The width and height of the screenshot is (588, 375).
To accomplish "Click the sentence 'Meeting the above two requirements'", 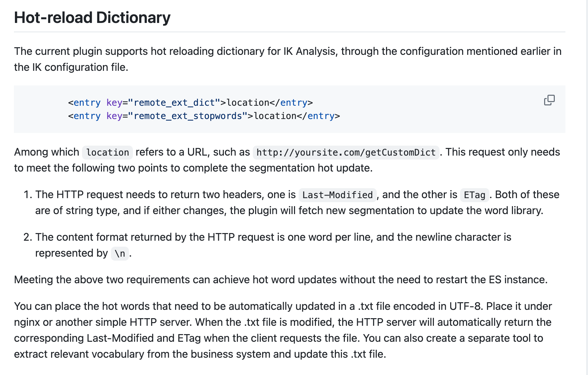I will click(x=281, y=280).
